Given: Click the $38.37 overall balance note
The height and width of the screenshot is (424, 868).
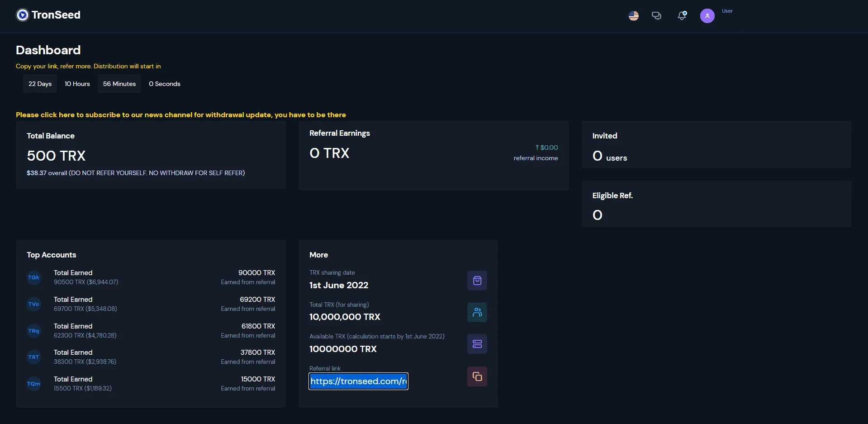Looking at the screenshot, I should 136,173.
